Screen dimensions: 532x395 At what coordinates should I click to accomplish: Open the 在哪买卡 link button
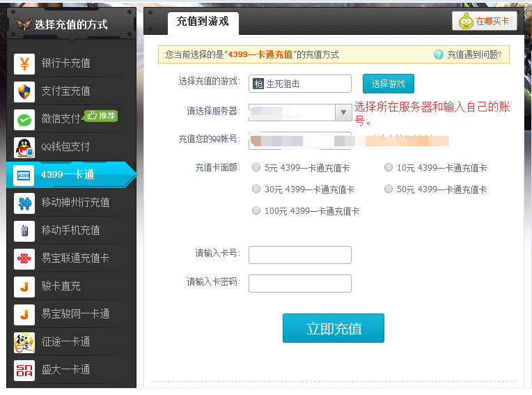[485, 21]
